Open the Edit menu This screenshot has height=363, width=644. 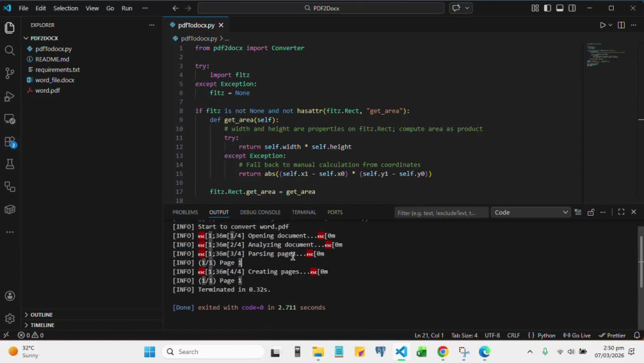[41, 8]
